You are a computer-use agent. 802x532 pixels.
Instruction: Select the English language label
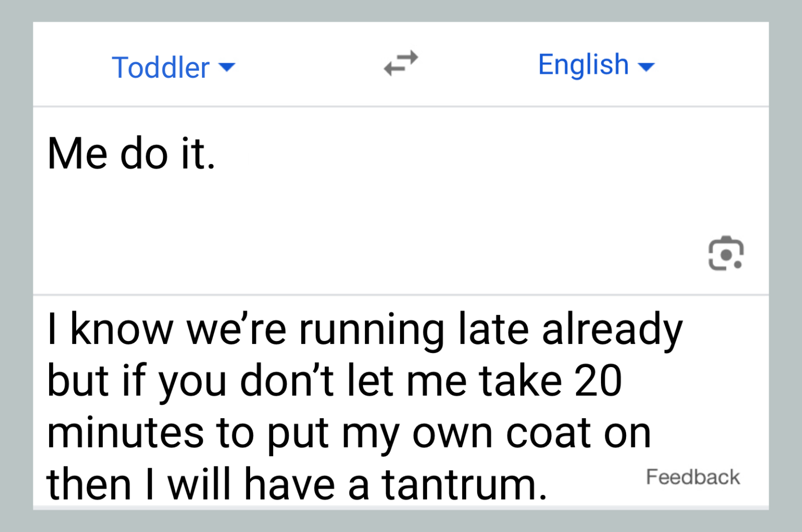[583, 65]
